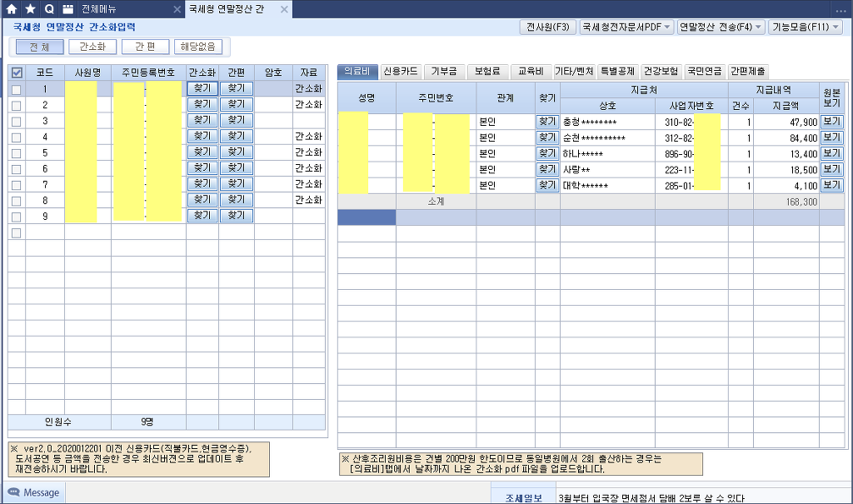The image size is (853, 504).
Task: Click 찾기 in the 사랑 medical row
Action: click(x=547, y=169)
